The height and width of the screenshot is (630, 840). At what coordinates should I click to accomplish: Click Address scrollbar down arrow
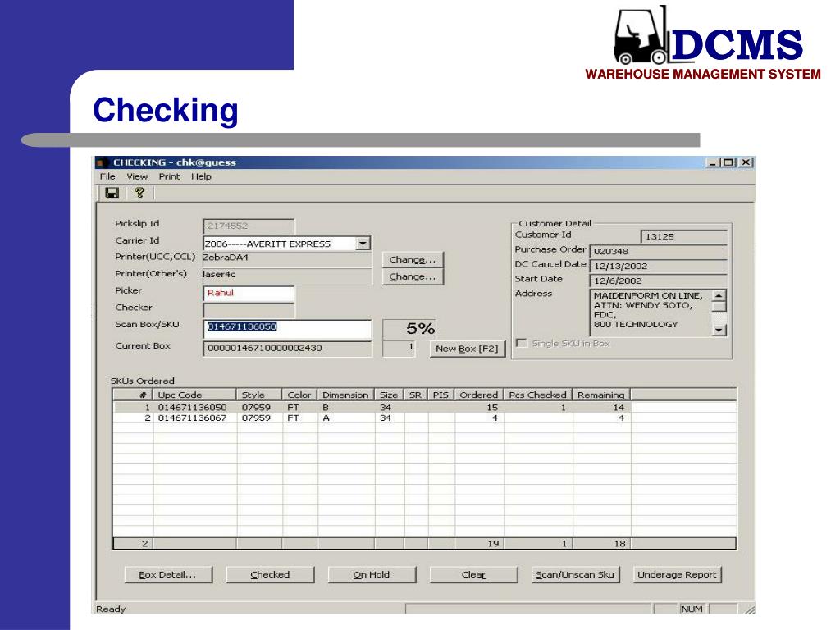(719, 331)
